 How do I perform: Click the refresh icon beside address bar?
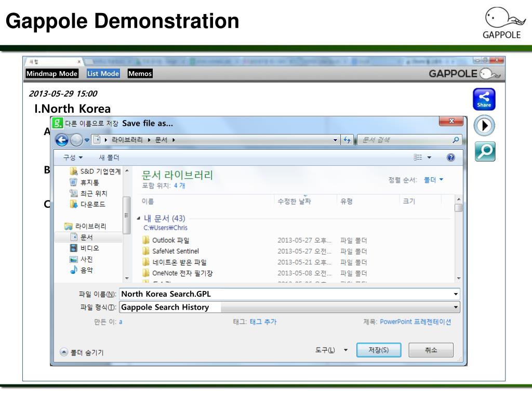pos(347,140)
